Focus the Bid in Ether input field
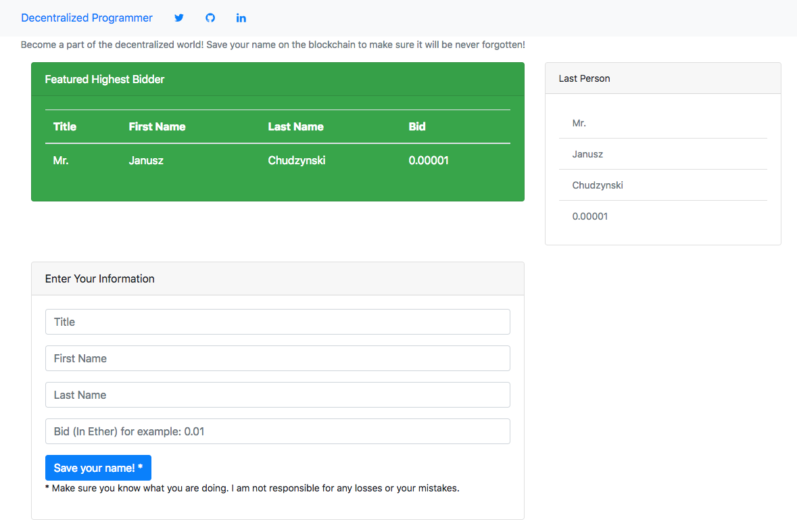This screenshot has height=532, width=797. tap(278, 431)
